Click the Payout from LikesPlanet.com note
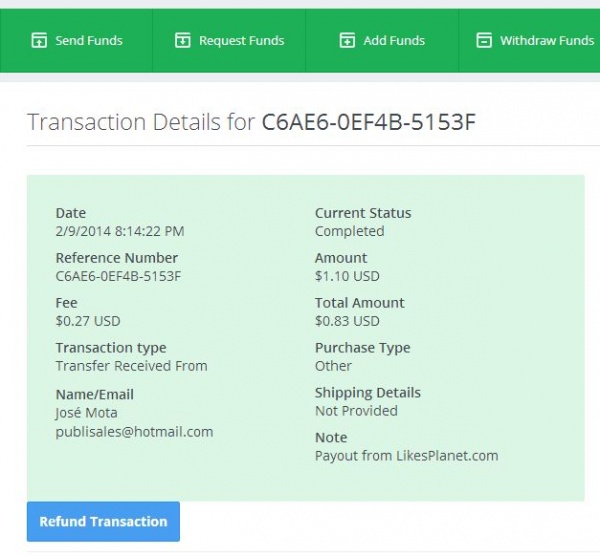 (x=406, y=456)
